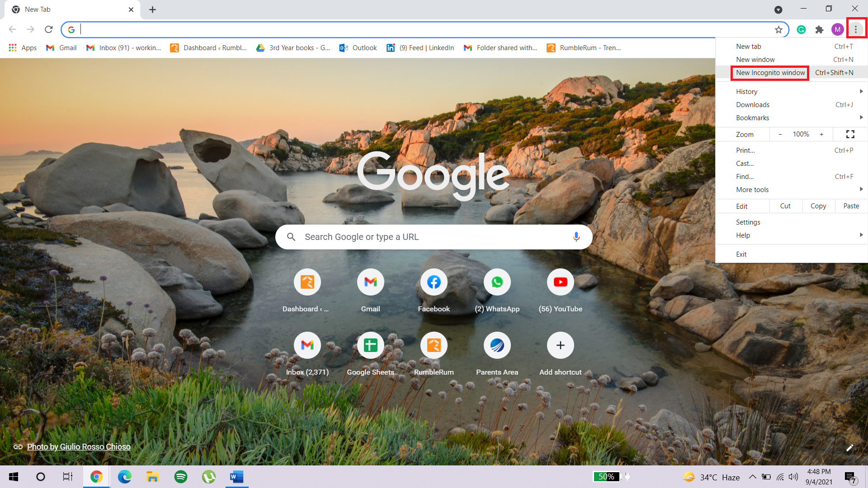This screenshot has width=868, height=488.
Task: Select Print... menu item
Action: click(x=792, y=150)
